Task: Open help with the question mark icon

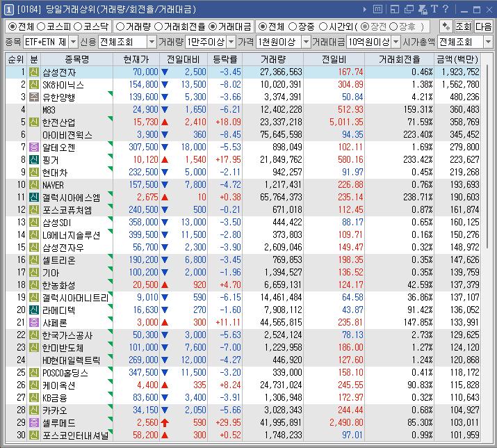Action: pos(446,9)
